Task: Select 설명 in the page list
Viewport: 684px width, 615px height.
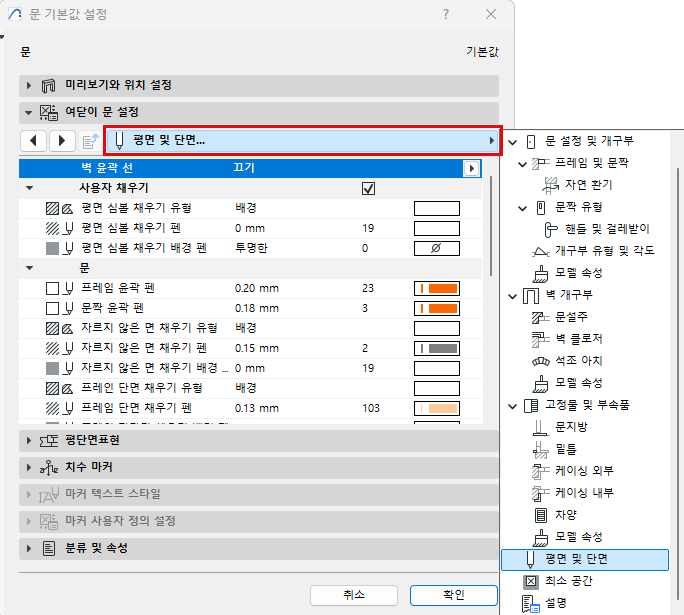Action: coord(555,603)
